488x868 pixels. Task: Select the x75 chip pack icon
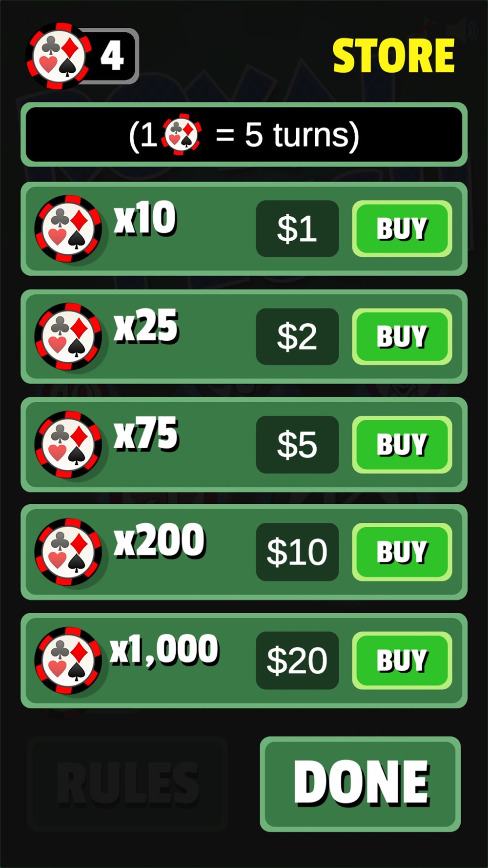68,444
